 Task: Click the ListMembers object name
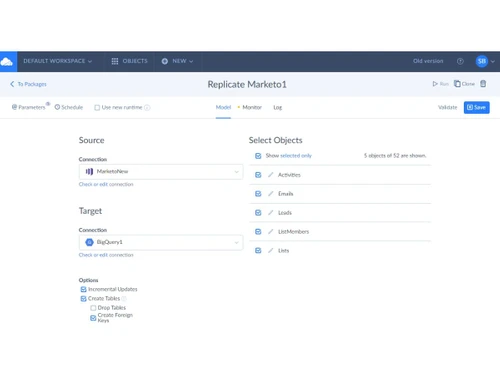293,232
